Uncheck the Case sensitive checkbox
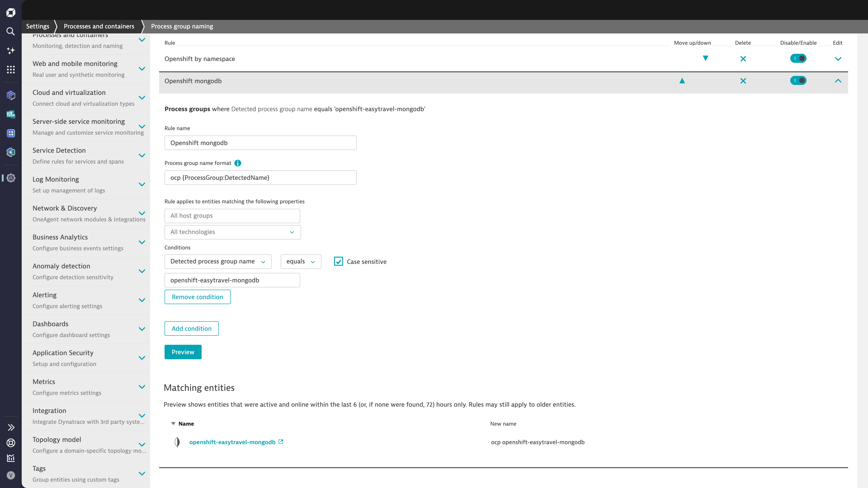This screenshot has height=488, width=868. [x=338, y=261]
